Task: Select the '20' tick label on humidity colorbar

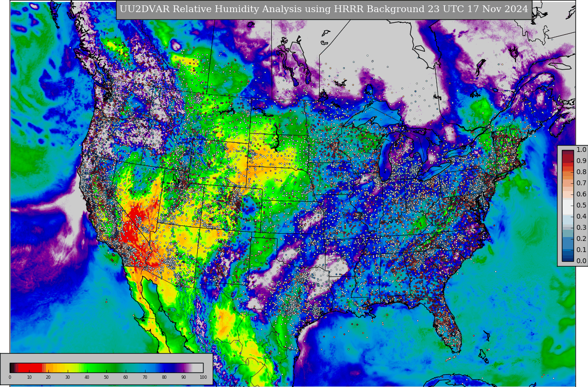Action: (48, 377)
